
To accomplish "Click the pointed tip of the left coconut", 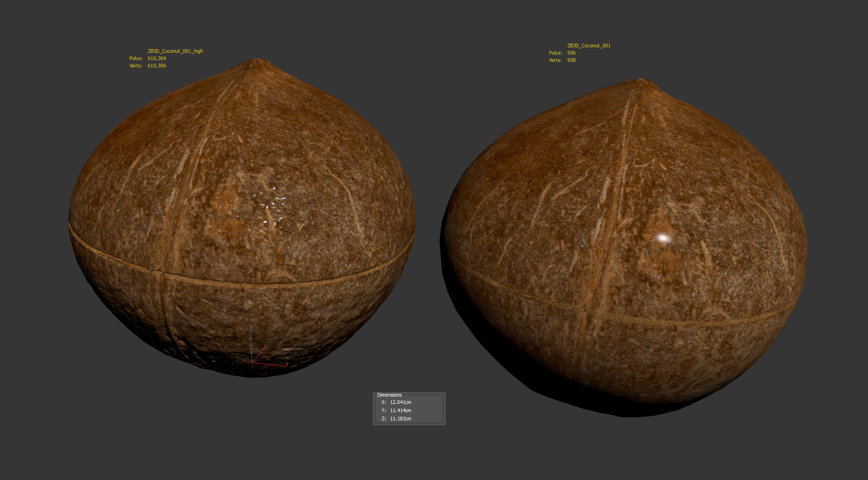I will pos(255,61).
